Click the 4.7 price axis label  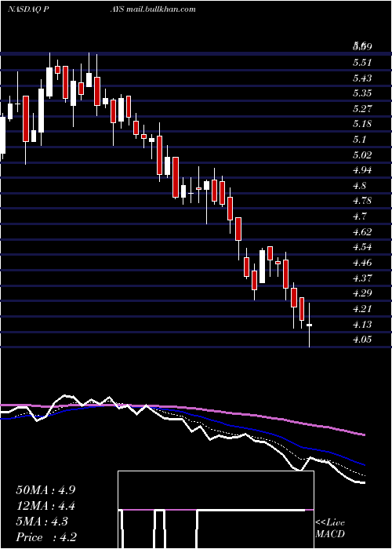pyautogui.click(x=359, y=216)
